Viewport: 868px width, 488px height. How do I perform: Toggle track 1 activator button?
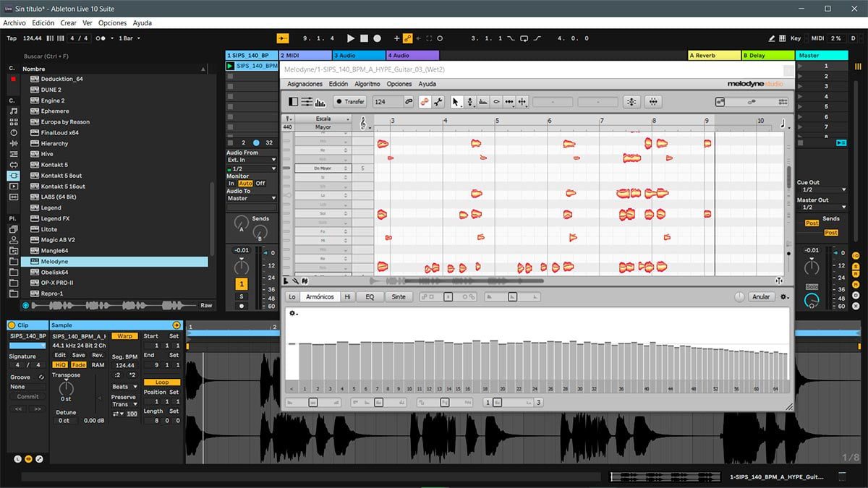point(242,284)
